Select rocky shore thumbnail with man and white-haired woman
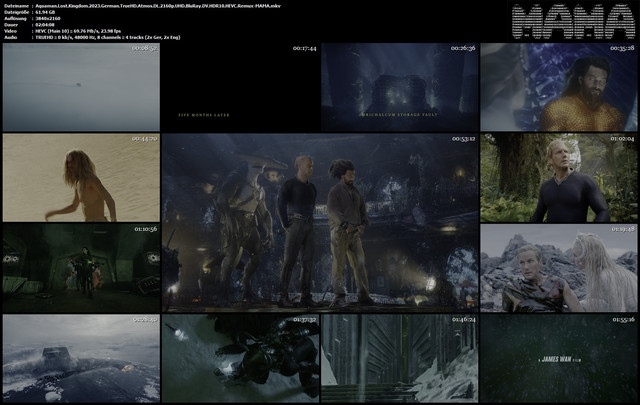Screen dimensions: 640x405 (559, 268)
